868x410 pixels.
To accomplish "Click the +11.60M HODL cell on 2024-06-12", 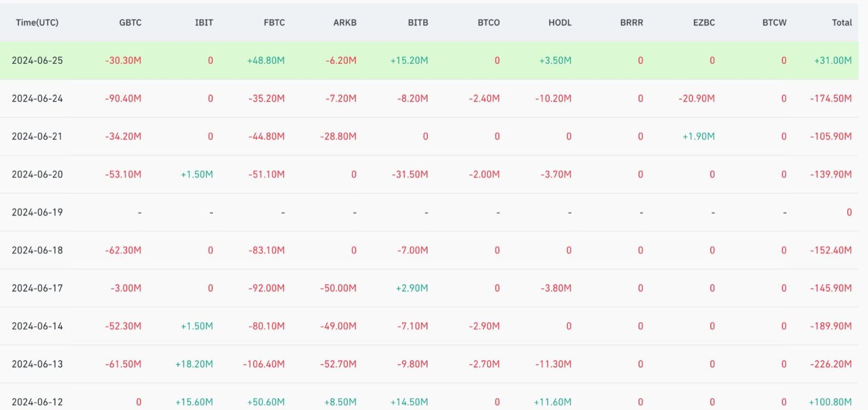I will (x=552, y=402).
